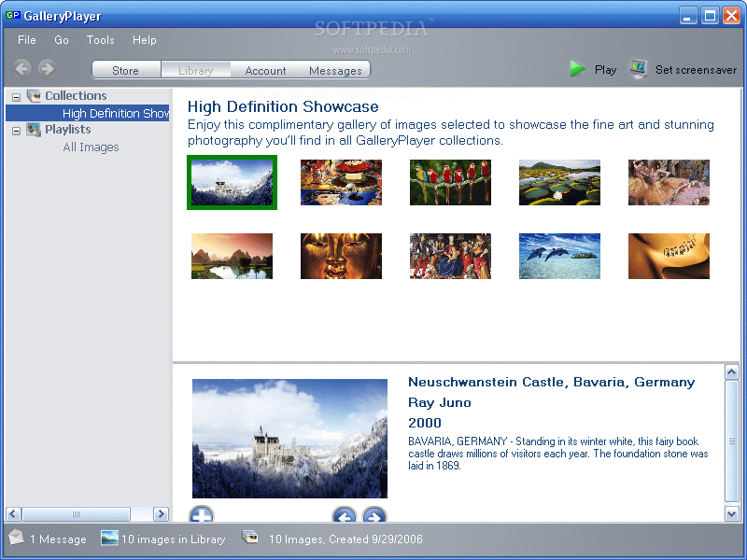Screen dimensions: 747x560
Task: Select the ballet dancers painting thumbnail
Action: pos(669,182)
